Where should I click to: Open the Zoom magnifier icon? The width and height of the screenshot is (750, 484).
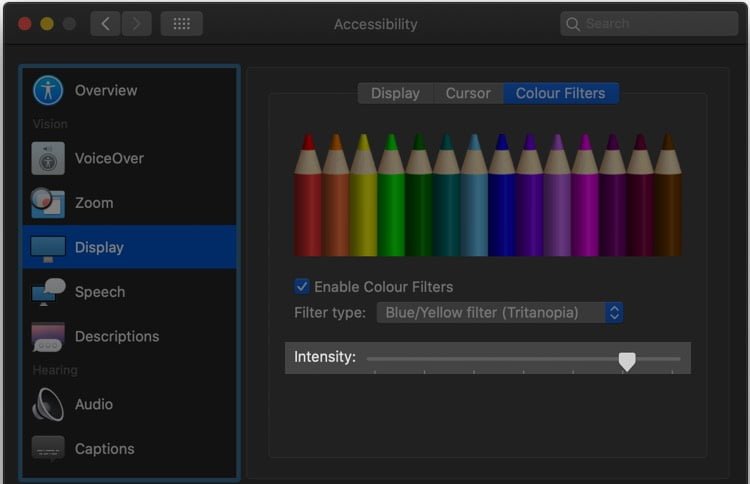coord(48,203)
